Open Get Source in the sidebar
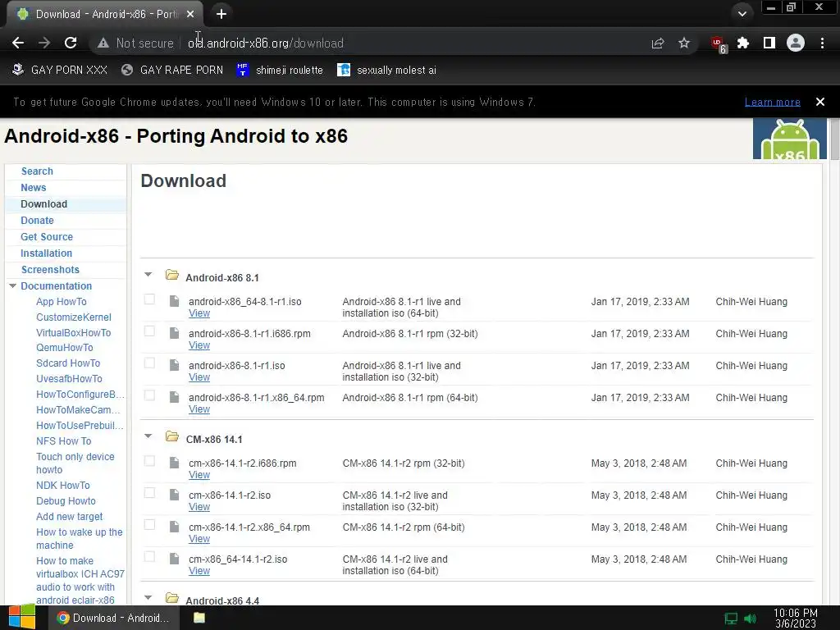The height and width of the screenshot is (630, 840). [47, 237]
